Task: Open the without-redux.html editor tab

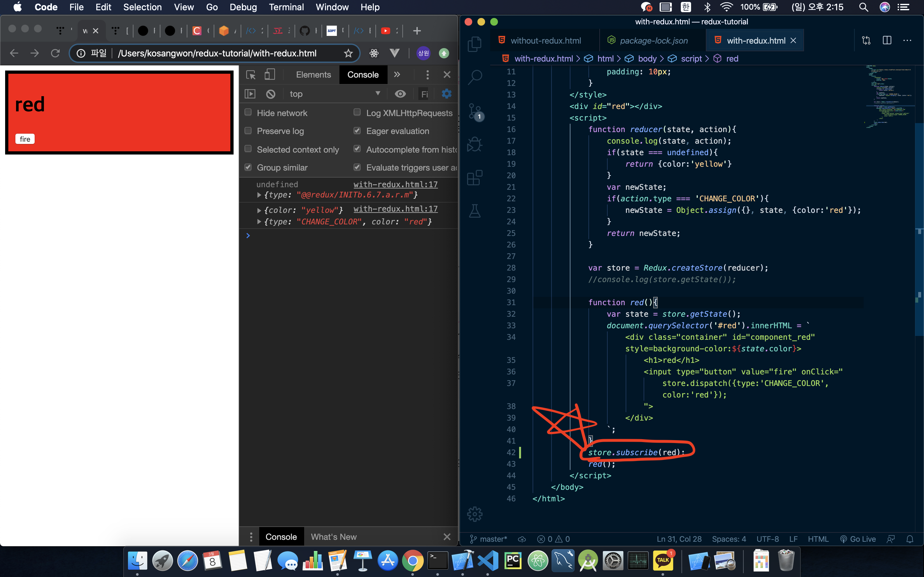Action: pos(545,40)
